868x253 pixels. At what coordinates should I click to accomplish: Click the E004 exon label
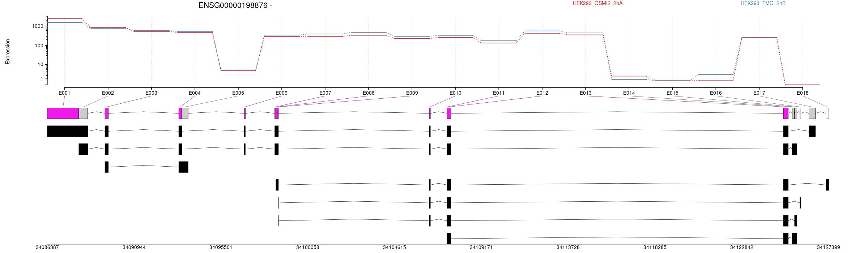195,93
